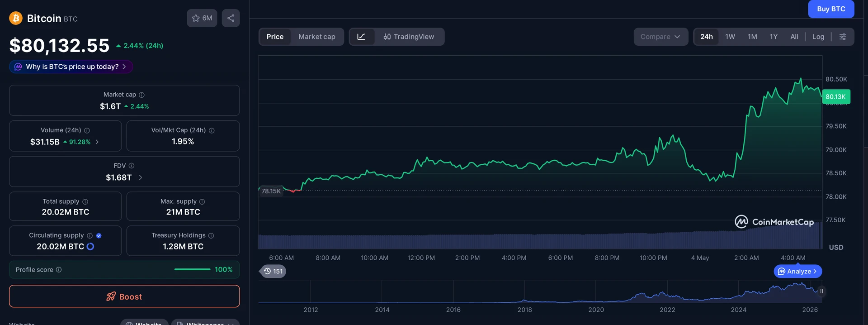Click the FDV info icon
The image size is (868, 325).
pos(132,166)
